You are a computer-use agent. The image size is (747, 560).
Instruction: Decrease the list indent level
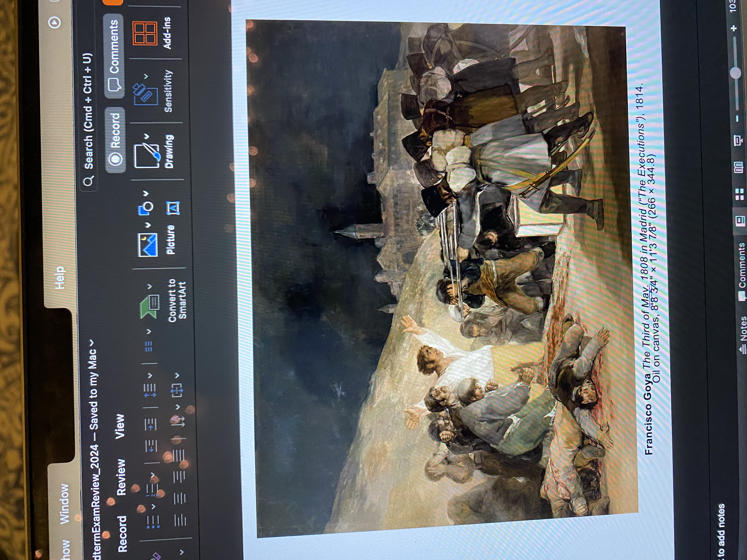point(151,446)
